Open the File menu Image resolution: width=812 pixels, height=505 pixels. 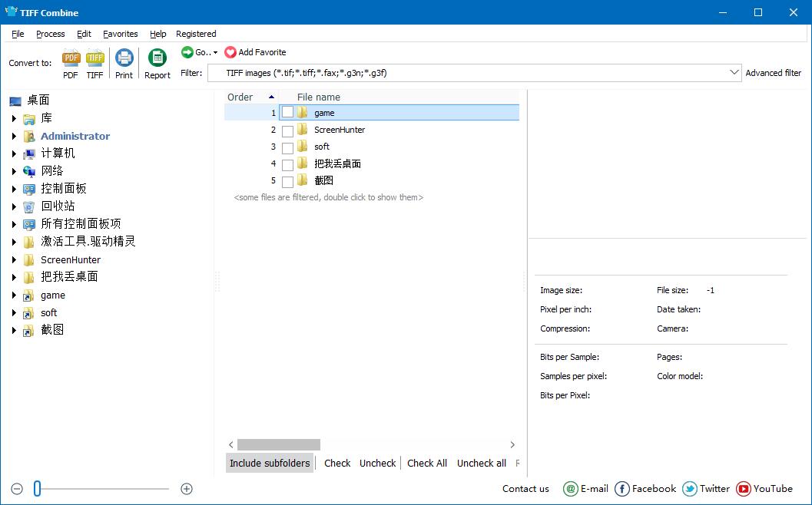pos(18,34)
